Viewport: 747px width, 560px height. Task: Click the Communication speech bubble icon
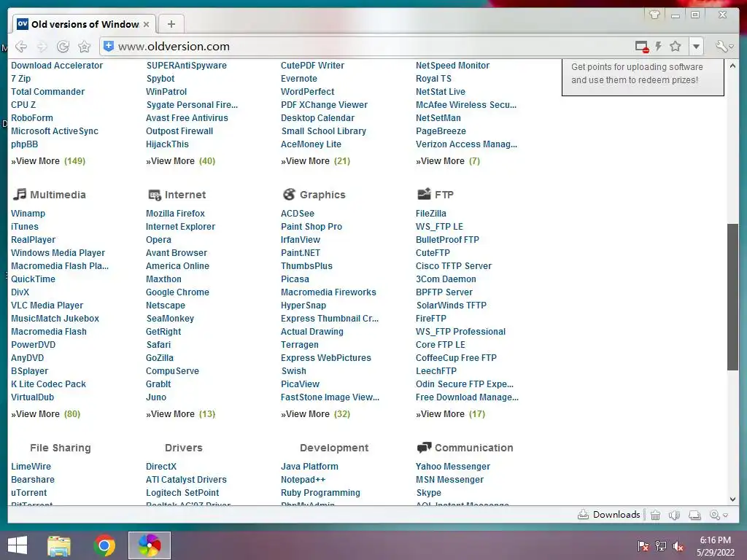pos(424,448)
